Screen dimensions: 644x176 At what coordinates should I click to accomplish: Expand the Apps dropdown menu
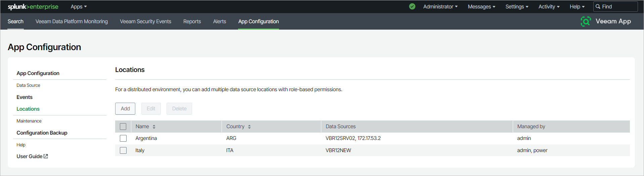click(79, 7)
